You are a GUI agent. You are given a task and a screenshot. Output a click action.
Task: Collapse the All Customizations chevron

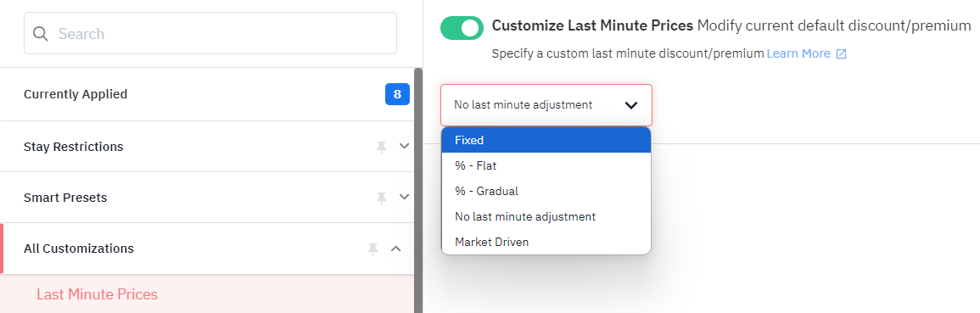coord(395,249)
